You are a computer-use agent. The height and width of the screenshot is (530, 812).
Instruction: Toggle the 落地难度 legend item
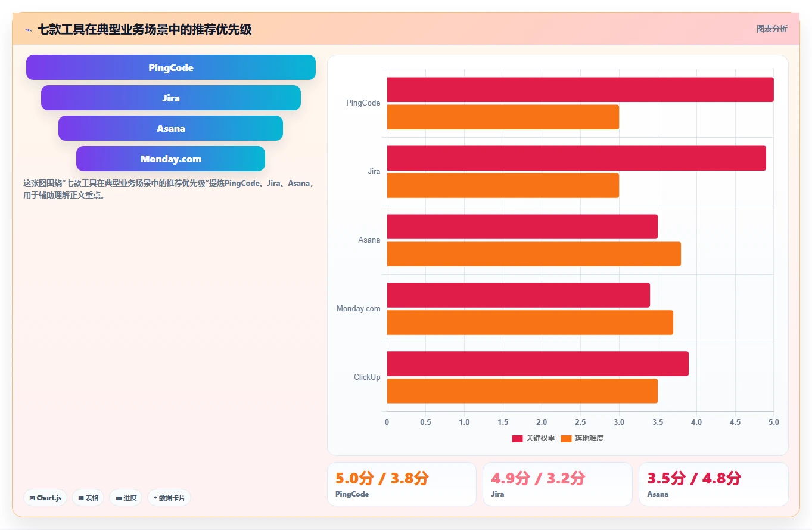click(583, 438)
